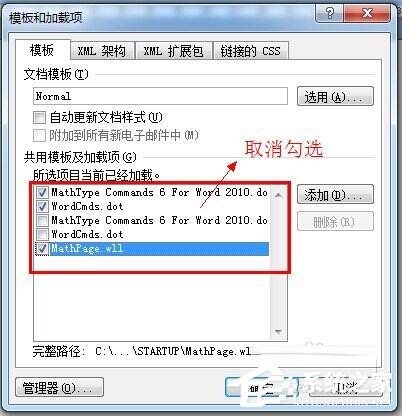The height and width of the screenshot is (416, 402).
Task: Enable 自动更新文档样式 checkbox
Action: click(x=39, y=117)
